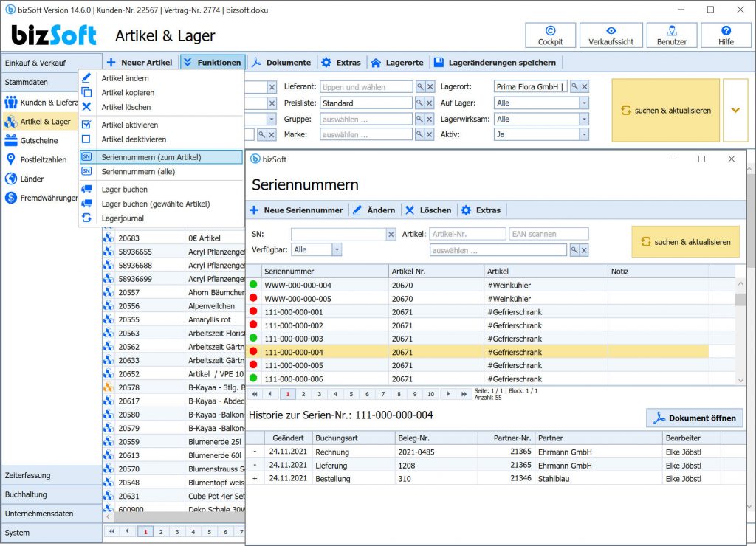Open the Hilfe help button

pyautogui.click(x=726, y=35)
